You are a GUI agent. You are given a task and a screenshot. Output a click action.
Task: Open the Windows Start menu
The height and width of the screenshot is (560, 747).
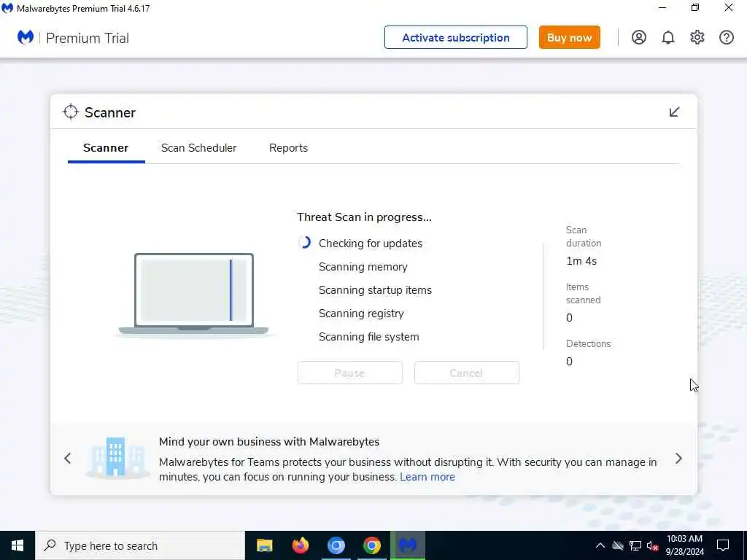coord(18,545)
